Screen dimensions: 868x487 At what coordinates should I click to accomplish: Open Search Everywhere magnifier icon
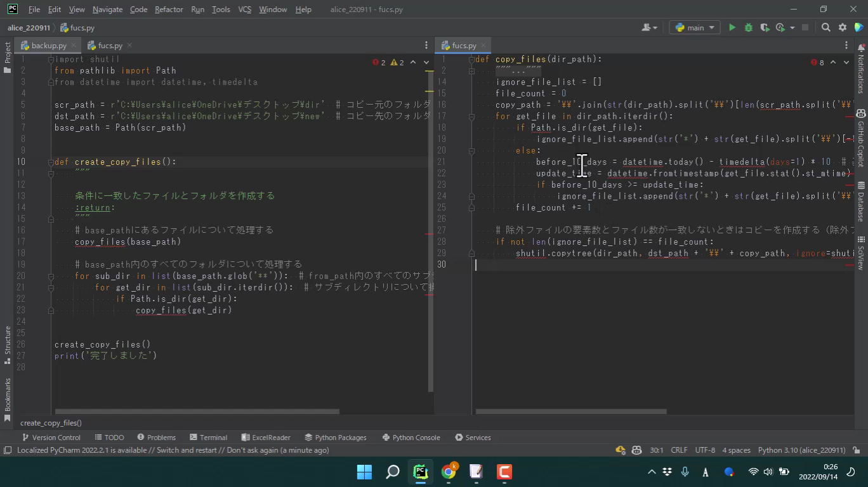825,28
